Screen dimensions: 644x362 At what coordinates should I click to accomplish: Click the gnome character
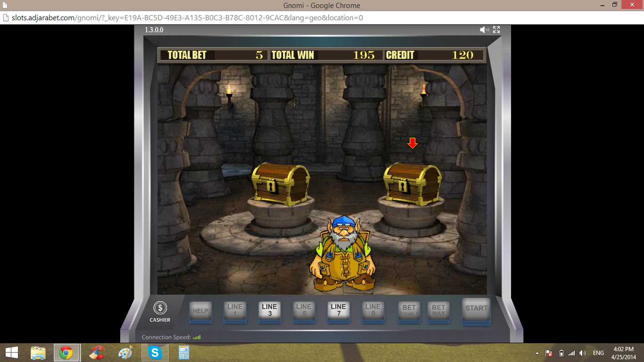343,254
